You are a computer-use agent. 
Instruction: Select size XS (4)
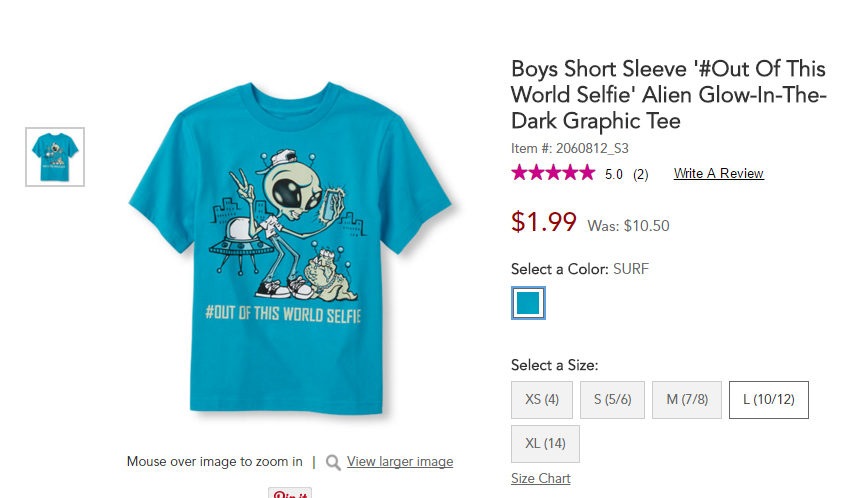pos(542,400)
